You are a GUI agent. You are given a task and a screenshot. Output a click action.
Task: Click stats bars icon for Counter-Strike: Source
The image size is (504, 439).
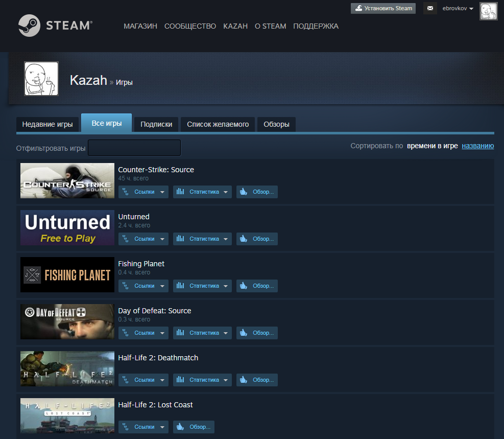tap(180, 192)
